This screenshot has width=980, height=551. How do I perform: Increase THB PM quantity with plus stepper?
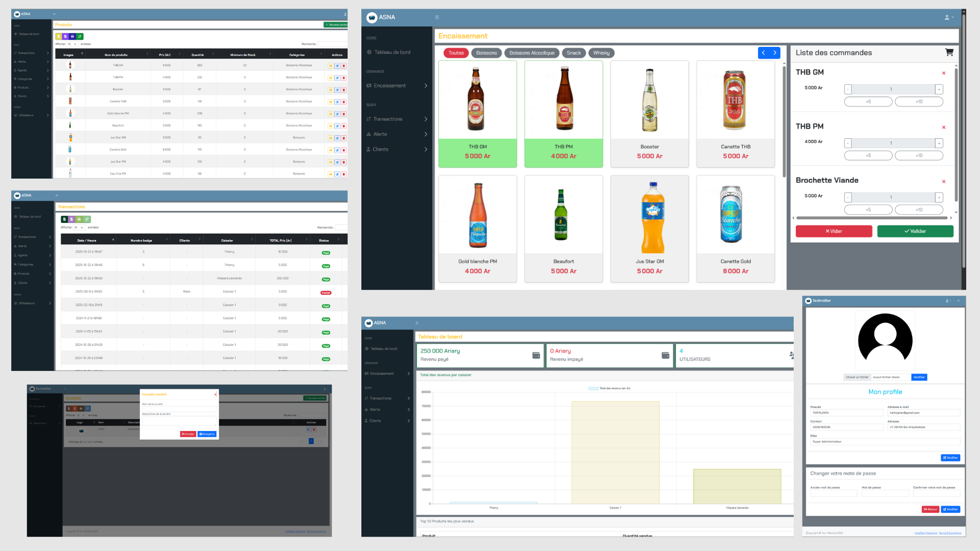coord(939,143)
